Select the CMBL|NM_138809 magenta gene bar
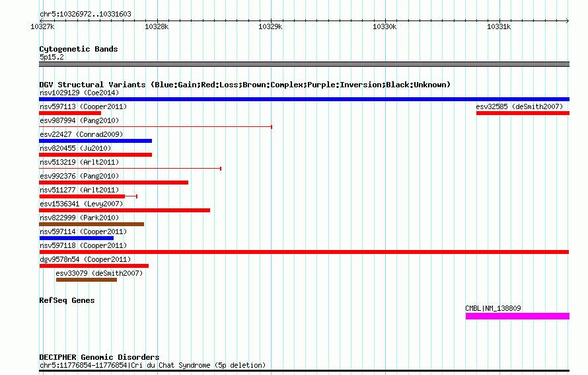Image resolution: width=588 pixels, height=375 pixels. [x=517, y=316]
